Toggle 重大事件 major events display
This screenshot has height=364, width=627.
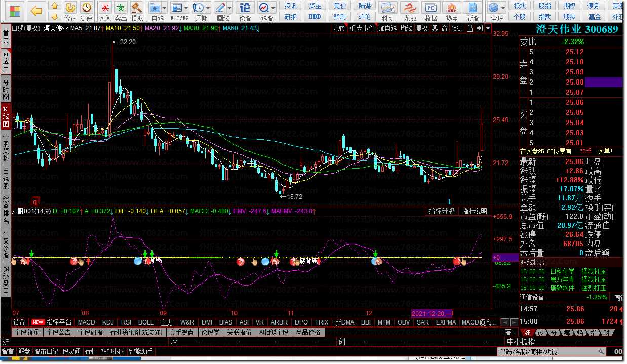pyautogui.click(x=363, y=28)
